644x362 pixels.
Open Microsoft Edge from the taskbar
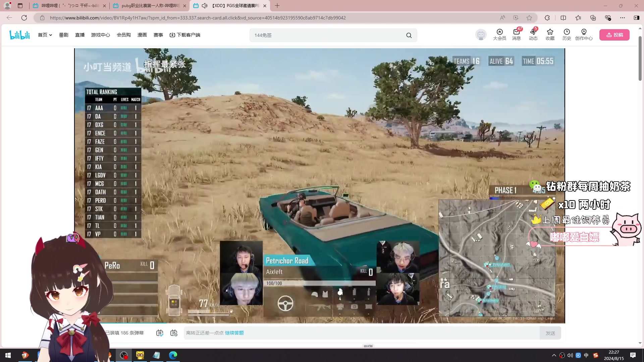click(x=173, y=355)
